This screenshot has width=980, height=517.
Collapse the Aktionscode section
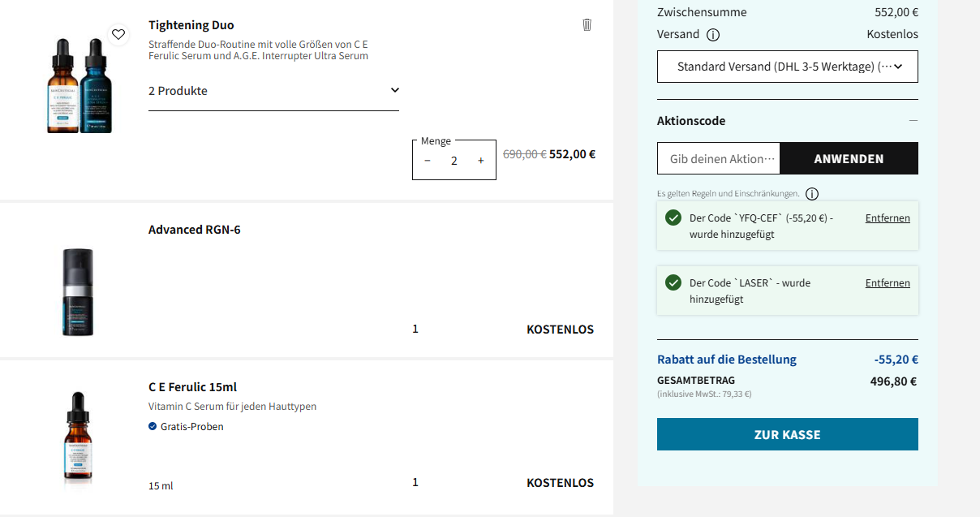(x=913, y=121)
